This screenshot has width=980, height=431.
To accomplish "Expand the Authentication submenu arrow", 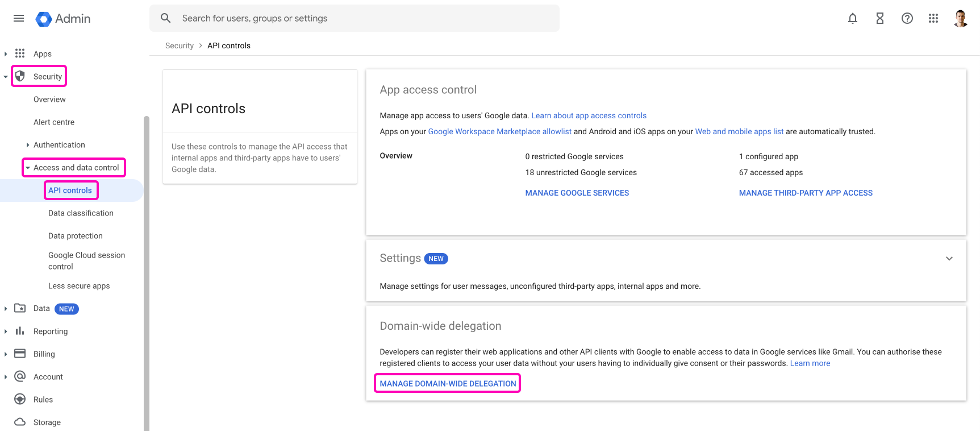I will tap(27, 145).
